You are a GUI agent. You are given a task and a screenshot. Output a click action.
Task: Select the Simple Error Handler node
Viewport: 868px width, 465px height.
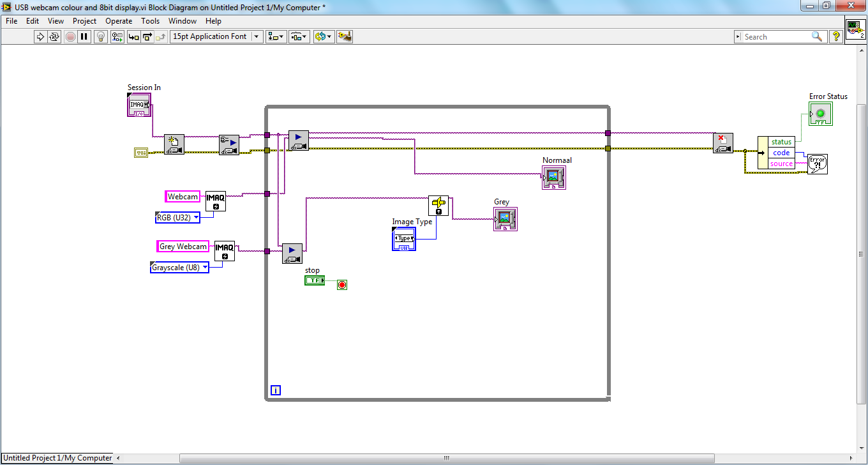pyautogui.click(x=818, y=164)
